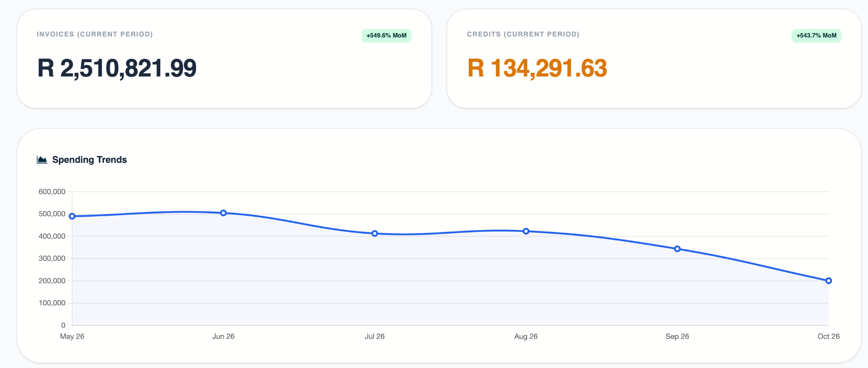Click the 0 y-axis label
Viewport: 868px width, 368px height.
(x=63, y=325)
